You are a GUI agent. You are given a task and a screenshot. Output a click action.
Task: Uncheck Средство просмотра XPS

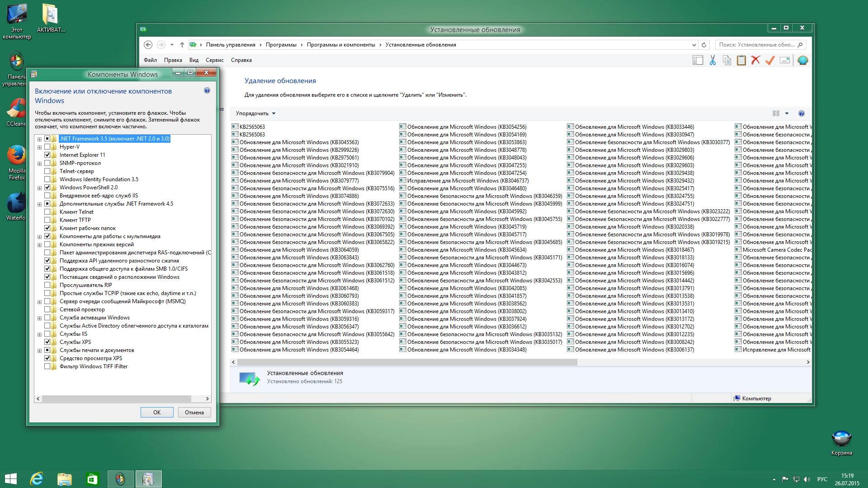point(47,358)
